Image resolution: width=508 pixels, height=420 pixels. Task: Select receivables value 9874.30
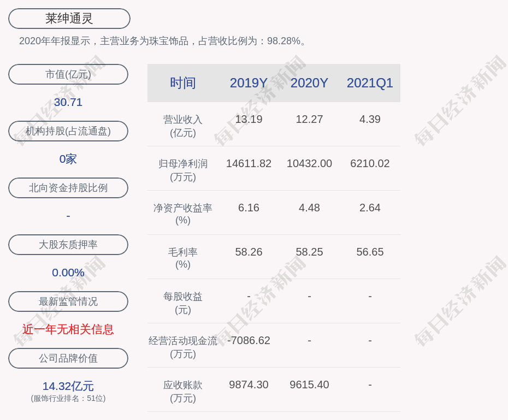(249, 384)
